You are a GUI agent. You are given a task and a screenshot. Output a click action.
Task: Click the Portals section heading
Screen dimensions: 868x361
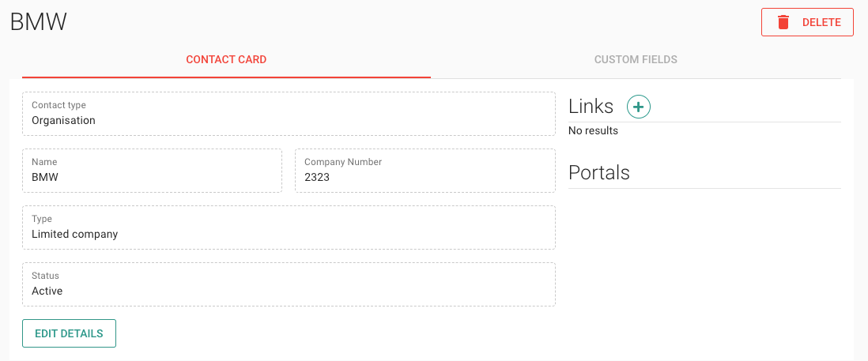click(598, 172)
